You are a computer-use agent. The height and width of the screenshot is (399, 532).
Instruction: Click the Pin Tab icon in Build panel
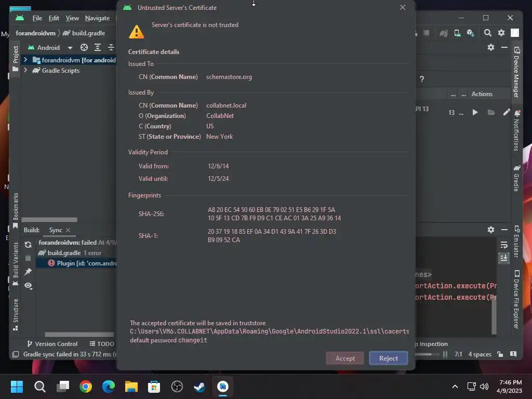[28, 272]
